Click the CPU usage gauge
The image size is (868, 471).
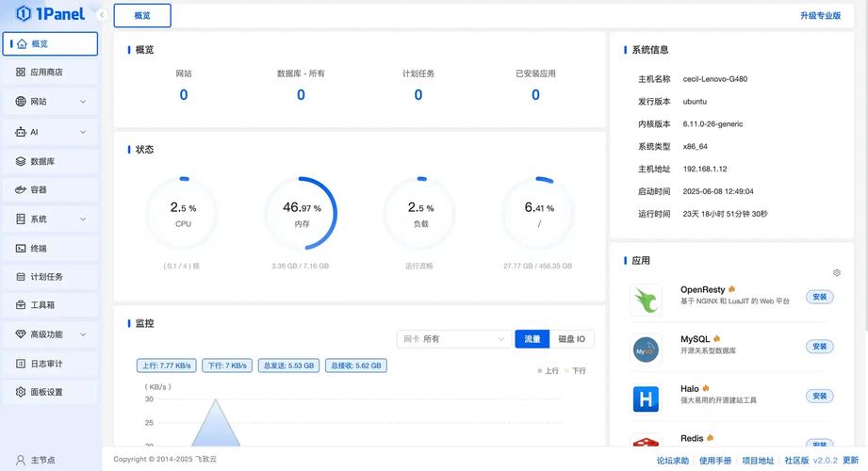pyautogui.click(x=183, y=214)
